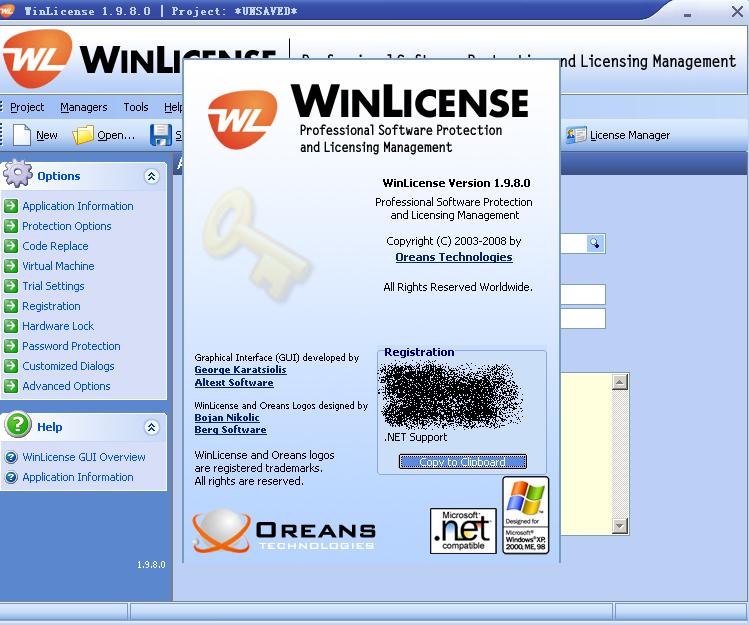Click the Open... toolbar label

pos(116,135)
